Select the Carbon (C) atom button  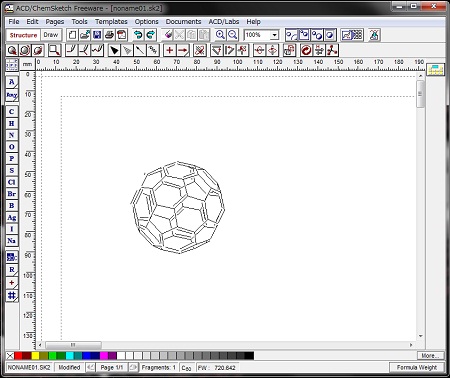(12, 112)
